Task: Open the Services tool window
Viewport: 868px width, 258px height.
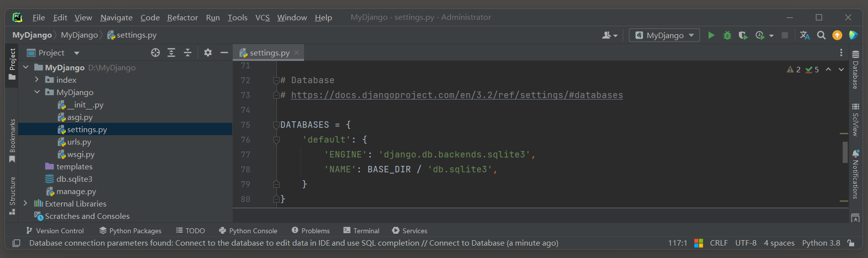Action: point(409,231)
